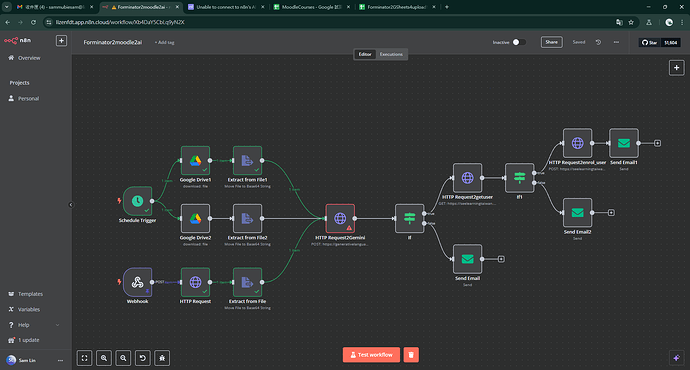
Task: Click the Schedule Trigger output connector
Action: (152, 201)
